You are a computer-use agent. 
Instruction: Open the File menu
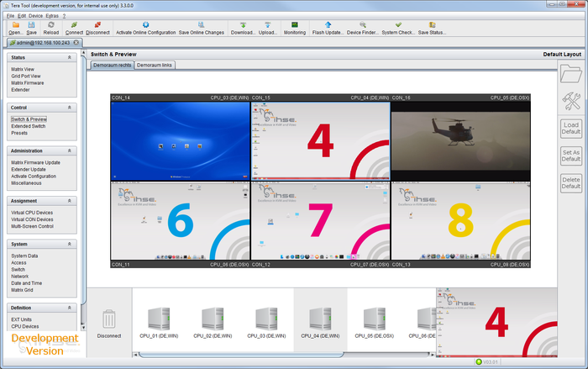[10, 16]
